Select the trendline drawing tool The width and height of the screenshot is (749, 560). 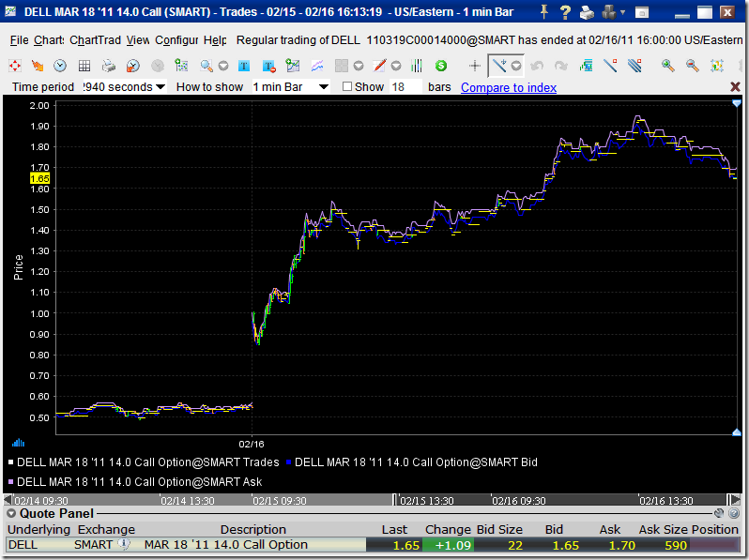tap(499, 66)
